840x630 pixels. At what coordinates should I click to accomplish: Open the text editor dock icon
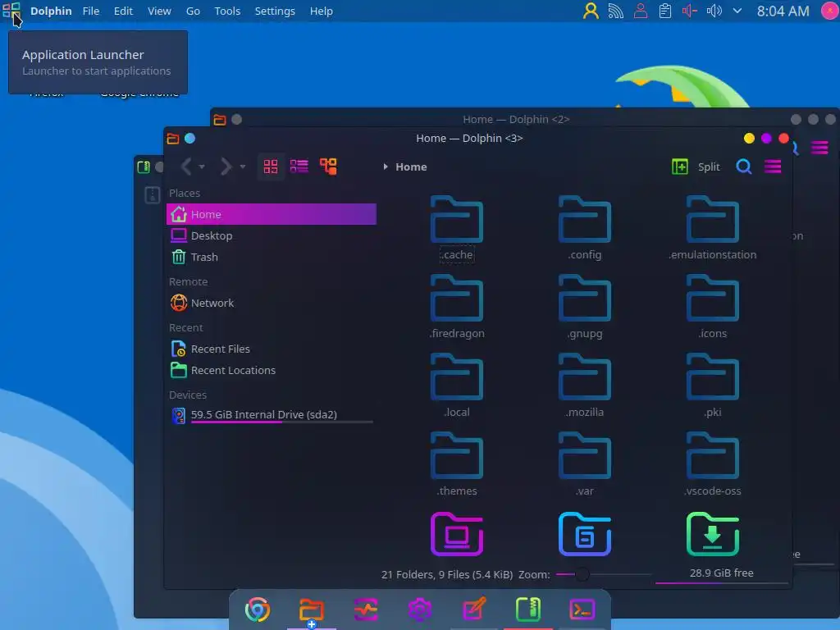point(474,609)
